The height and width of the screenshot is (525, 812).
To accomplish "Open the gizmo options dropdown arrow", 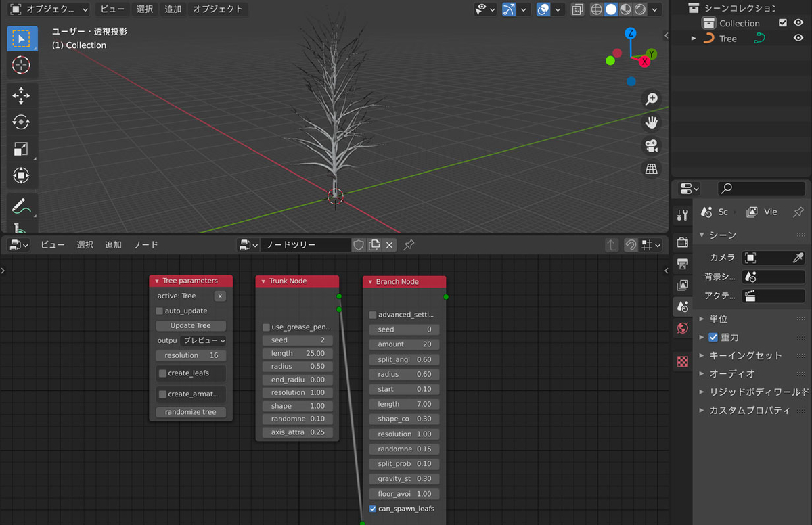I will pos(524,9).
